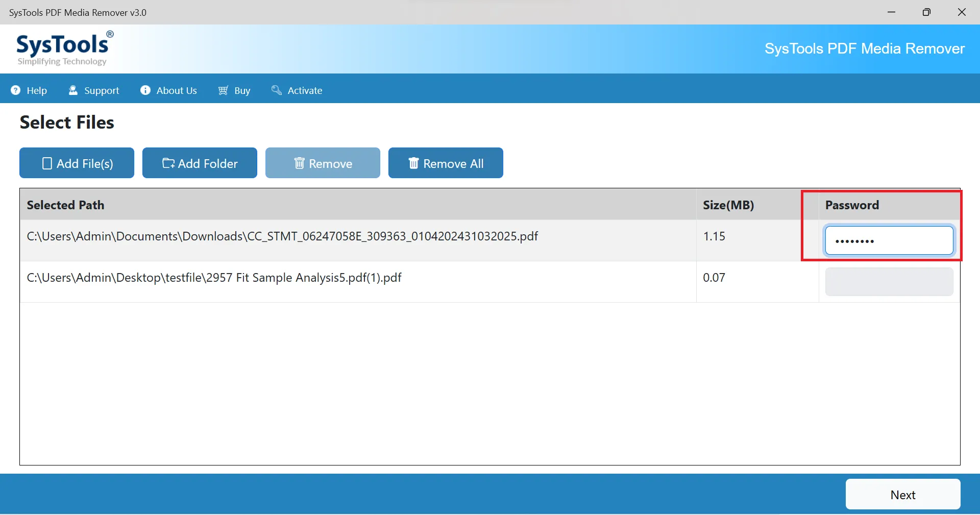
Task: Click the Remove button
Action: [x=323, y=163]
